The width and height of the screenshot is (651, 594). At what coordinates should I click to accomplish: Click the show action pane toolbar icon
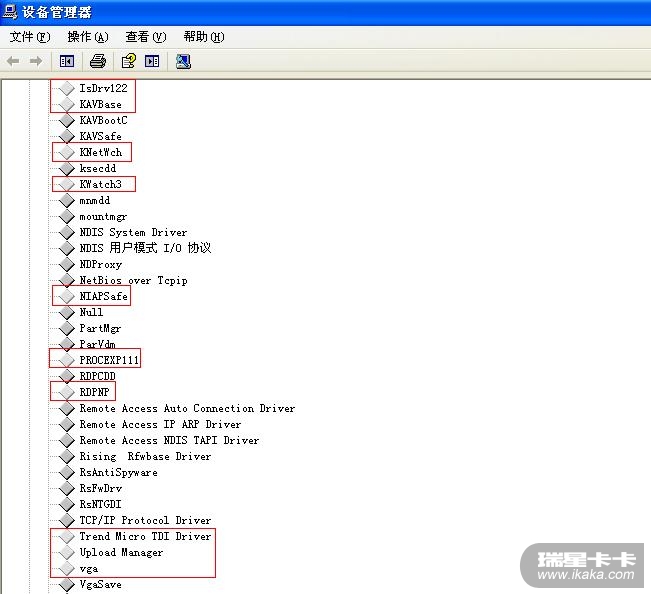[x=152, y=61]
